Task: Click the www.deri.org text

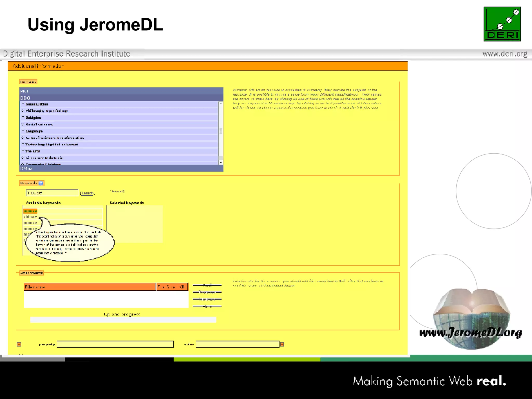Action: click(505, 54)
